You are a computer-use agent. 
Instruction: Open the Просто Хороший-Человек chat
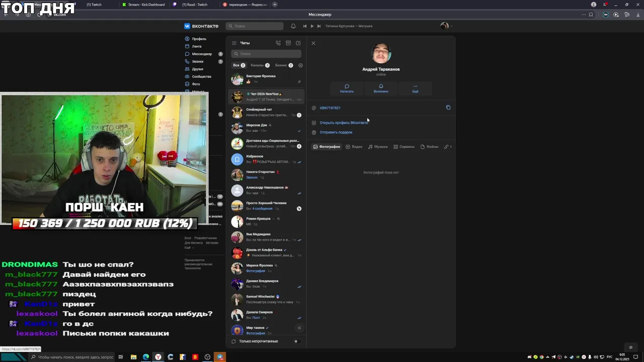[x=267, y=206]
